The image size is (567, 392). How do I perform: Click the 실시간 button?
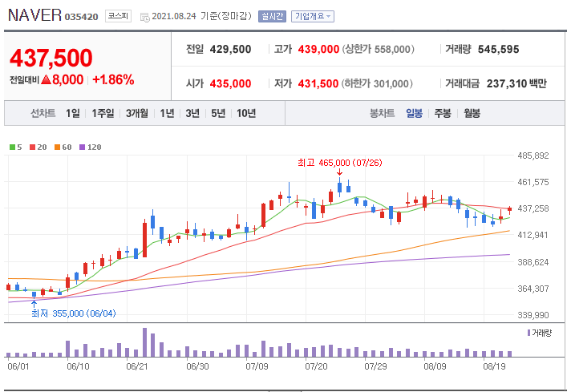272,16
